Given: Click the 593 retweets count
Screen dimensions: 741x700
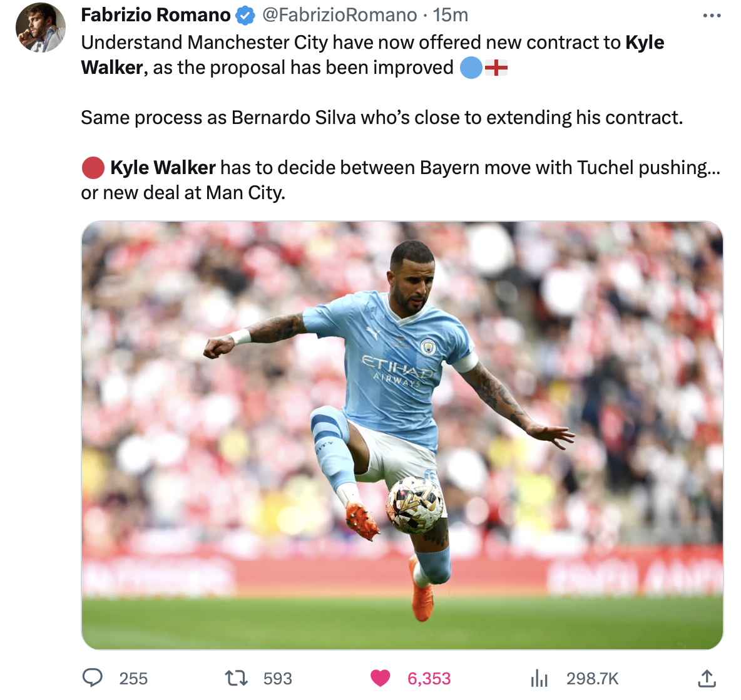Looking at the screenshot, I should click(277, 679).
